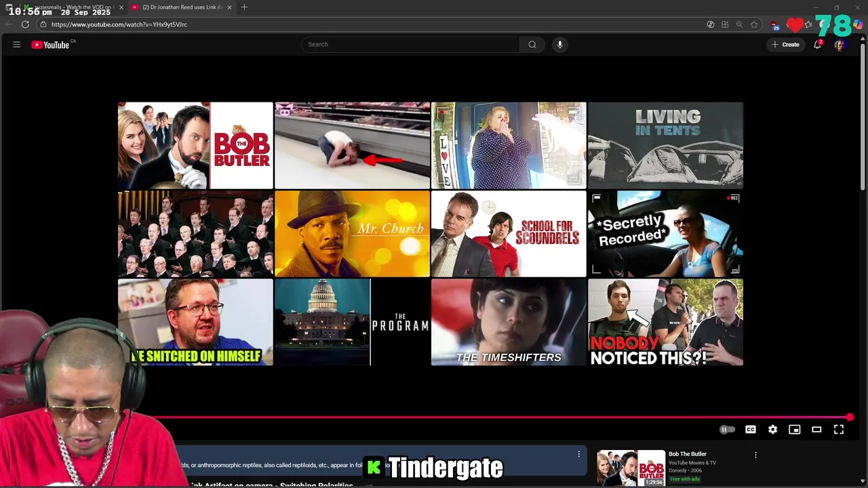Click the YouTube Movies & TV channel name
The width and height of the screenshot is (868, 488).
(x=692, y=463)
